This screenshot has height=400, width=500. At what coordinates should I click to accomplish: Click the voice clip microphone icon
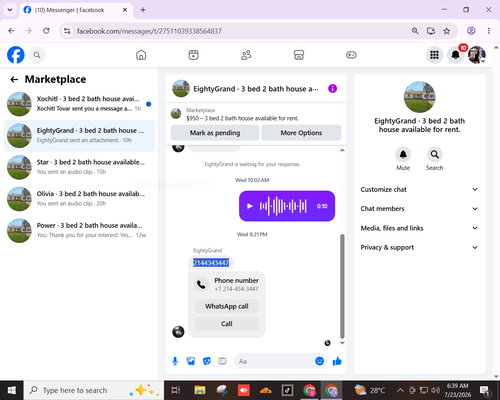point(175,361)
